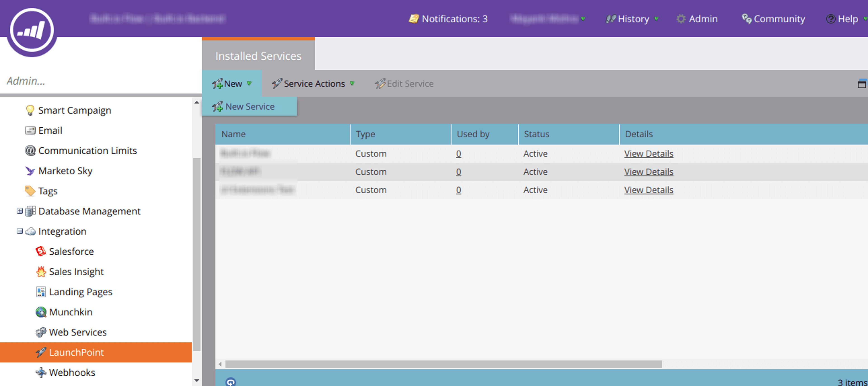
Task: Select LaunchPoint in the tree
Action: click(x=96, y=352)
